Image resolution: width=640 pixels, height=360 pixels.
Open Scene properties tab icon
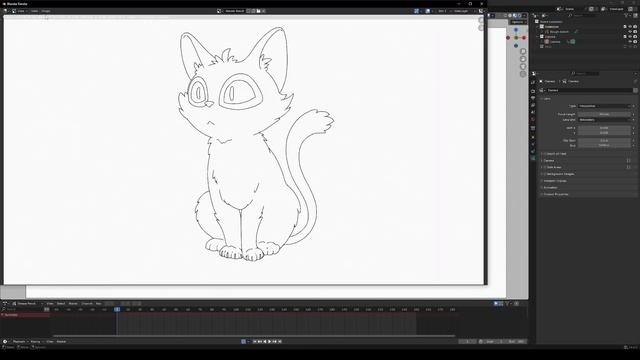pos(533,112)
